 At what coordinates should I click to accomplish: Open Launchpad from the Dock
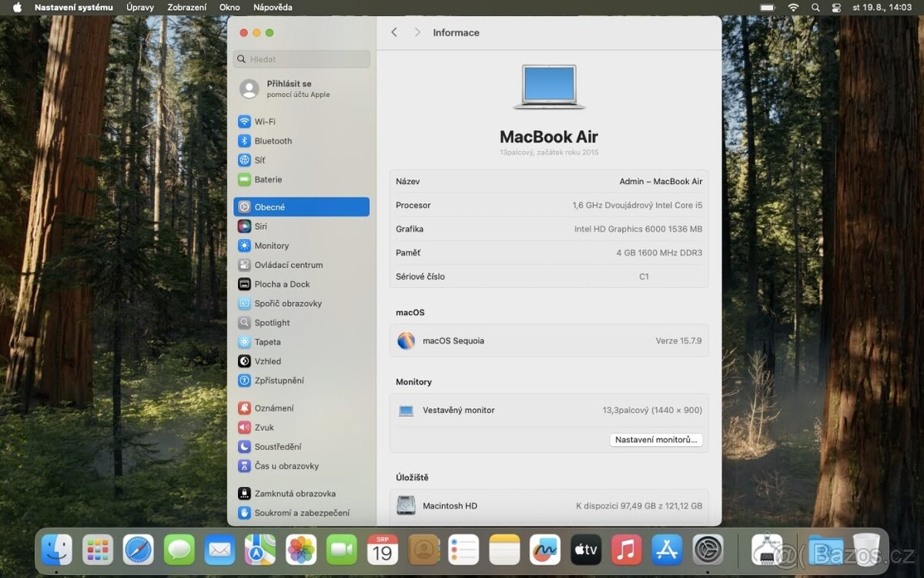click(x=98, y=549)
